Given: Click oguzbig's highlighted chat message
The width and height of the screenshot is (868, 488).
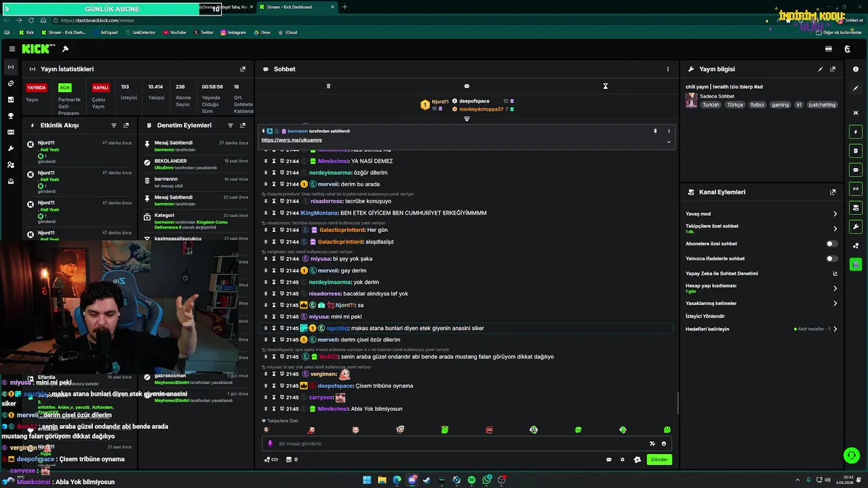Looking at the screenshot, I should click(x=467, y=328).
